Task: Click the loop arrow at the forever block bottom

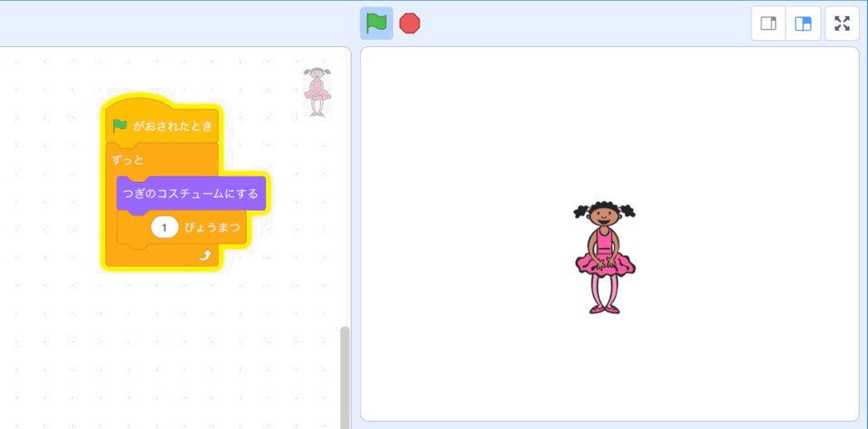Action: pos(205,255)
